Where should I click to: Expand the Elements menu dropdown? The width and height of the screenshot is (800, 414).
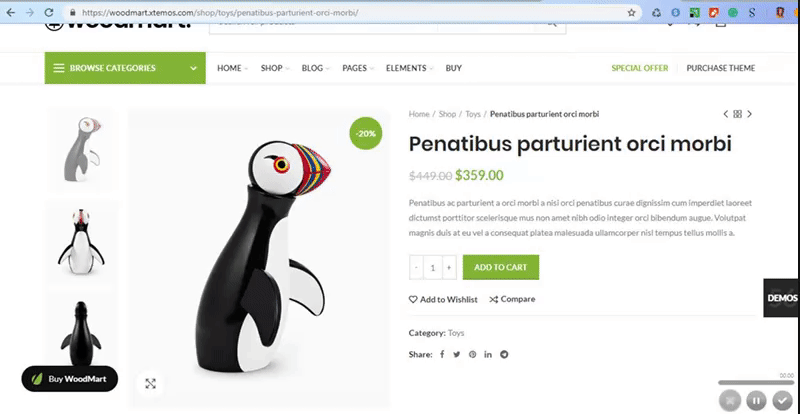[409, 68]
